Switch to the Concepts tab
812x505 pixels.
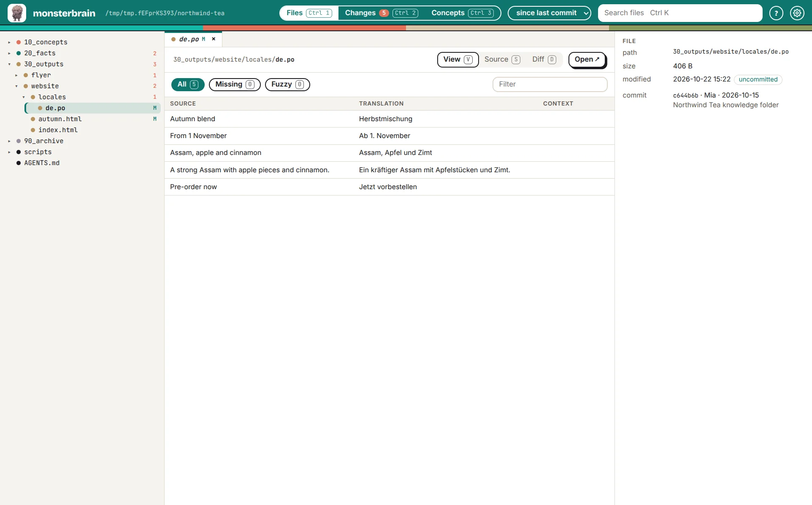462,13
